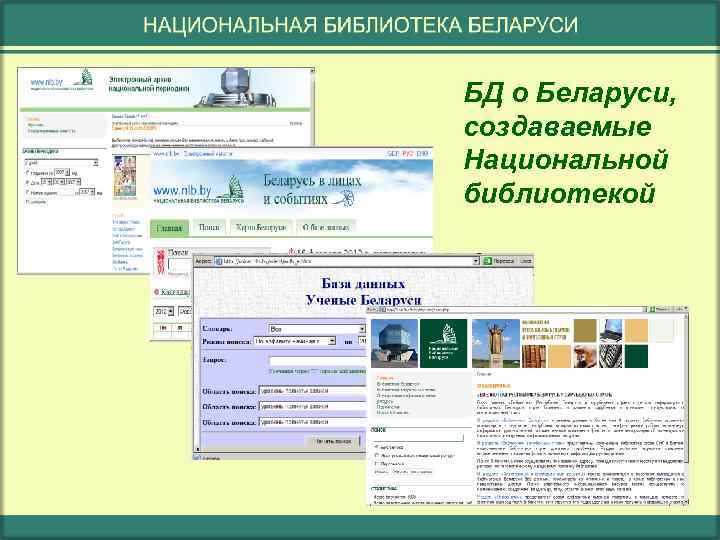
Task: Open the year dropdown beside first radio option
Action: click(x=62, y=173)
